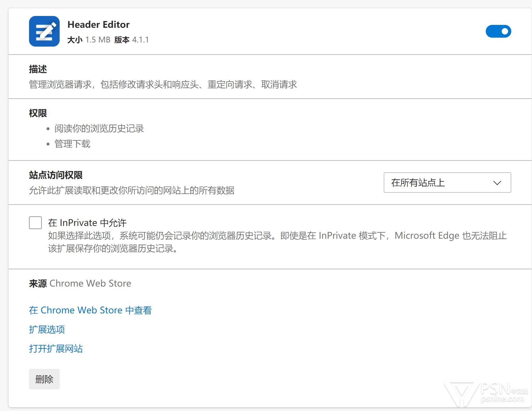Screen dimensions: 532x411
Task: Tick the 在 InPrivate 中允许 checkbox
Action: pos(35,223)
